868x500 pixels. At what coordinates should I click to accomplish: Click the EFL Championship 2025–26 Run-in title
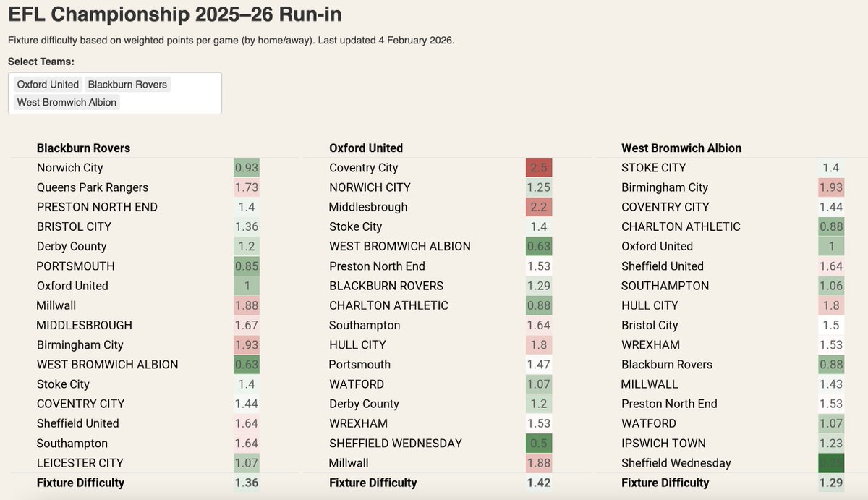pos(175,14)
